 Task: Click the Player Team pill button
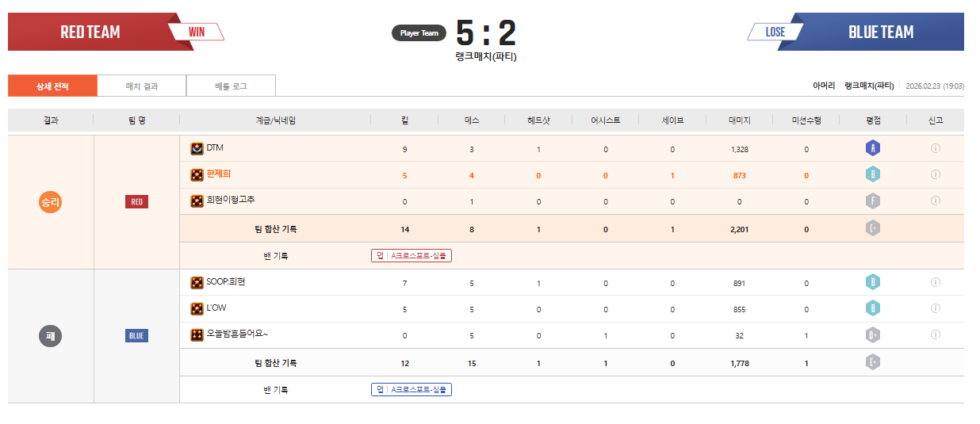click(419, 33)
